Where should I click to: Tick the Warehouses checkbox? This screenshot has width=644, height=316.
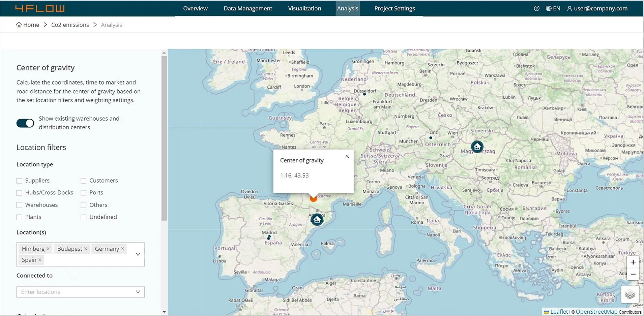(x=20, y=205)
